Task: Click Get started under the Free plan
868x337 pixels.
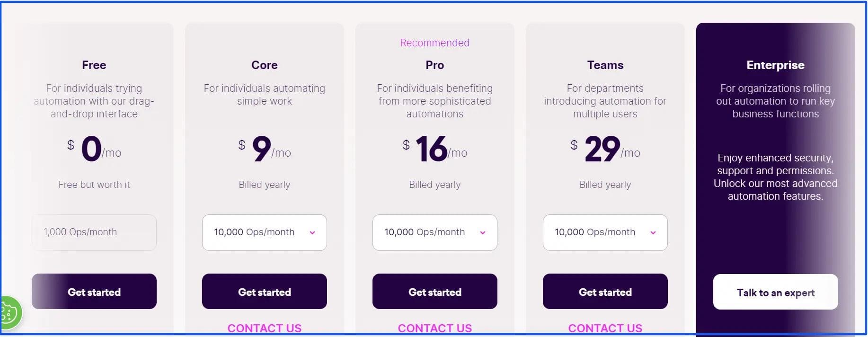Action: [94, 292]
